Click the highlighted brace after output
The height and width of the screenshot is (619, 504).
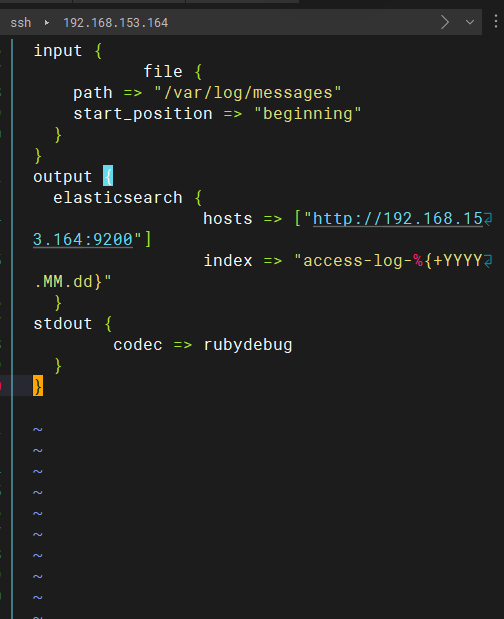click(x=108, y=176)
